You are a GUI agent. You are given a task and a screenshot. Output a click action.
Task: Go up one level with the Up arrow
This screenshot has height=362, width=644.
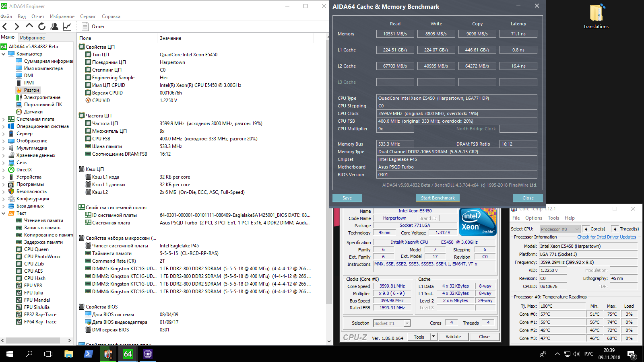tap(29, 26)
